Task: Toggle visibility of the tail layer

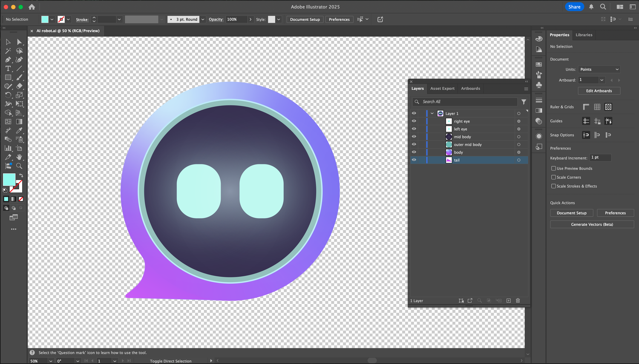Action: [414, 160]
